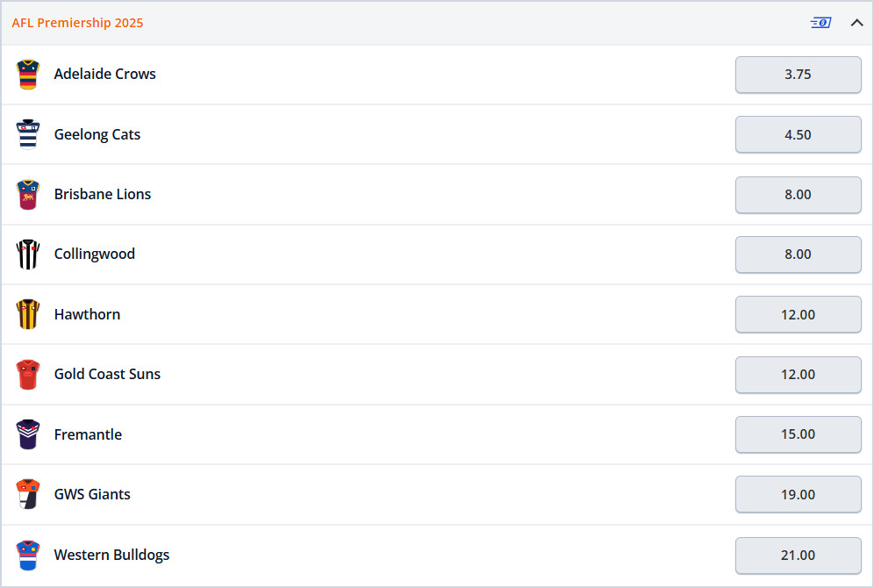
Task: Click the Hawthorn jersey icon
Action: (28, 314)
